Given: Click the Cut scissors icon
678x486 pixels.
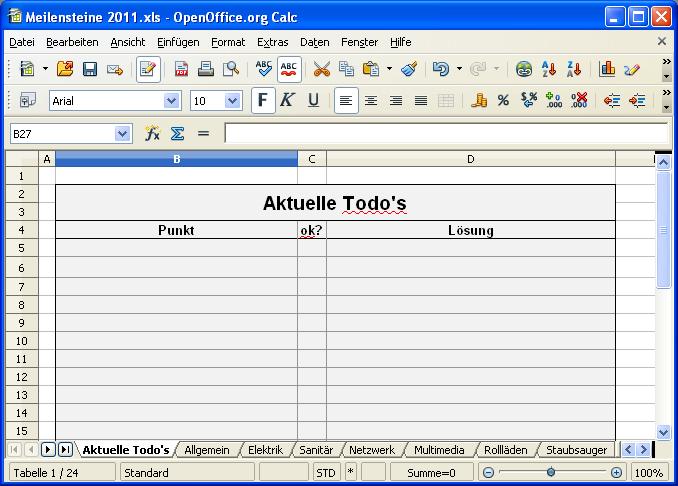Looking at the screenshot, I should click(x=321, y=69).
